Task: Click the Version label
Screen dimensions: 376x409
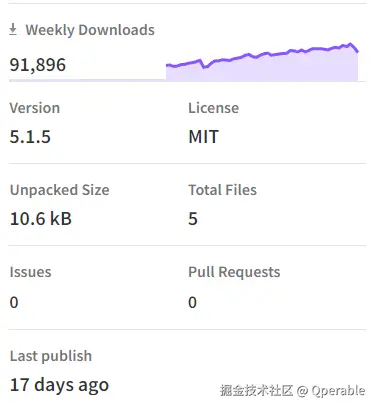Action: click(x=35, y=108)
